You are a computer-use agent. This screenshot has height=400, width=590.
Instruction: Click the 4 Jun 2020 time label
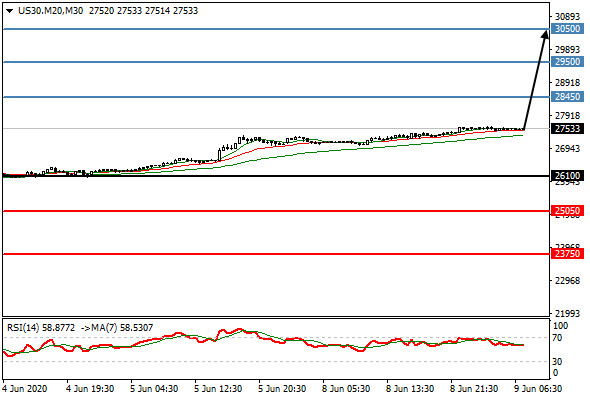click(25, 389)
